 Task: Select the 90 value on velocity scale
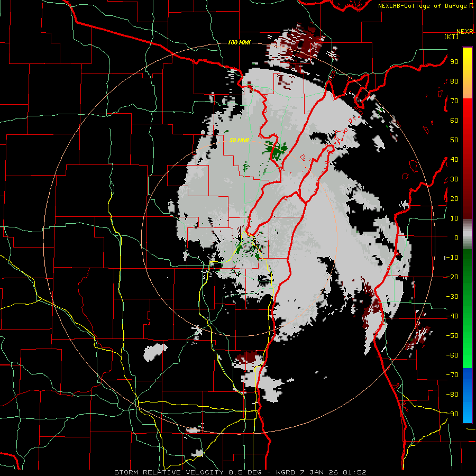click(x=454, y=62)
